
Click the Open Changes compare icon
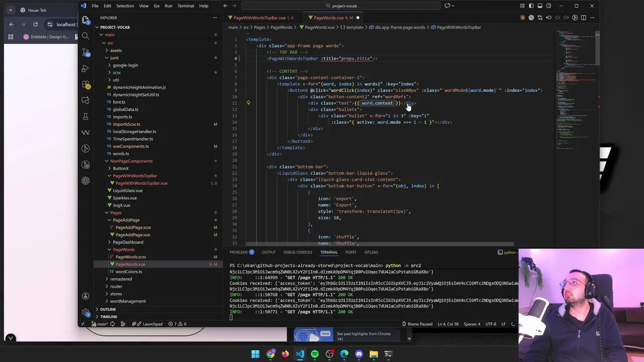(540, 18)
